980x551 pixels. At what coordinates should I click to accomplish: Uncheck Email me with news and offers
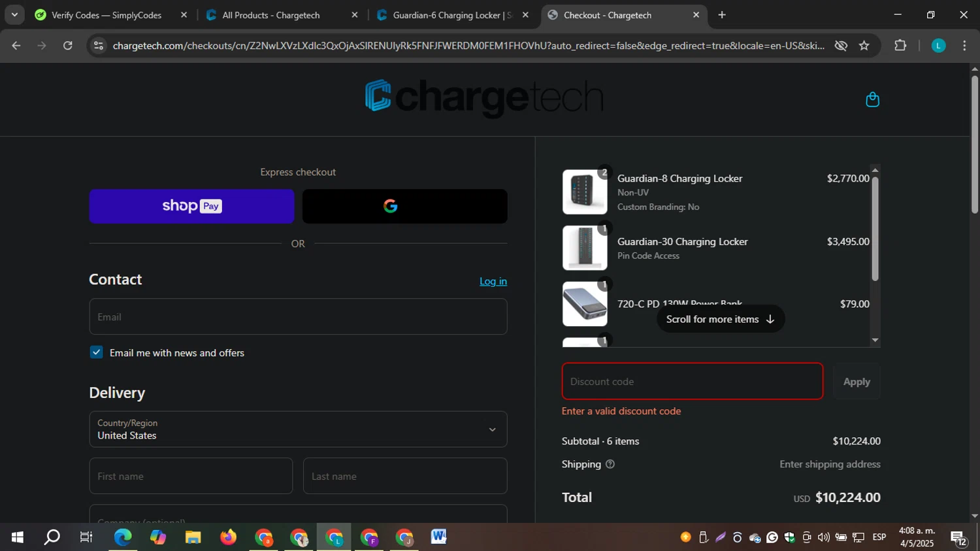point(97,352)
